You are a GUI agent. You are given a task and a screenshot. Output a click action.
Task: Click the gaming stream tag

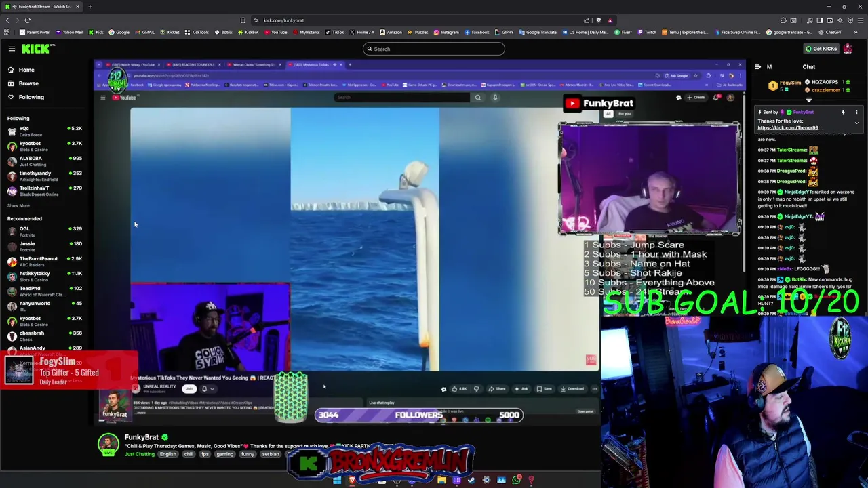coord(225,454)
